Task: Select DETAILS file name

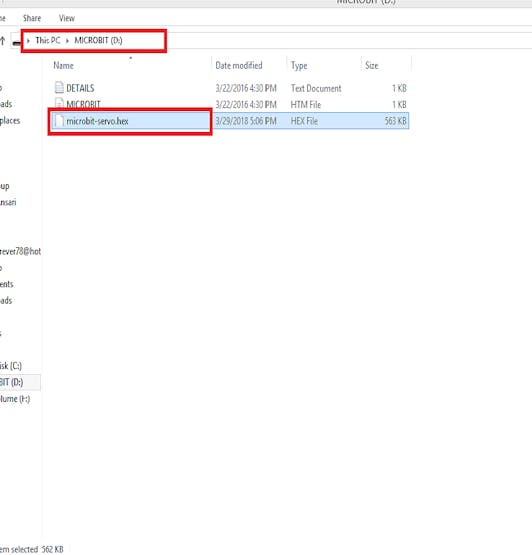Action: point(80,88)
